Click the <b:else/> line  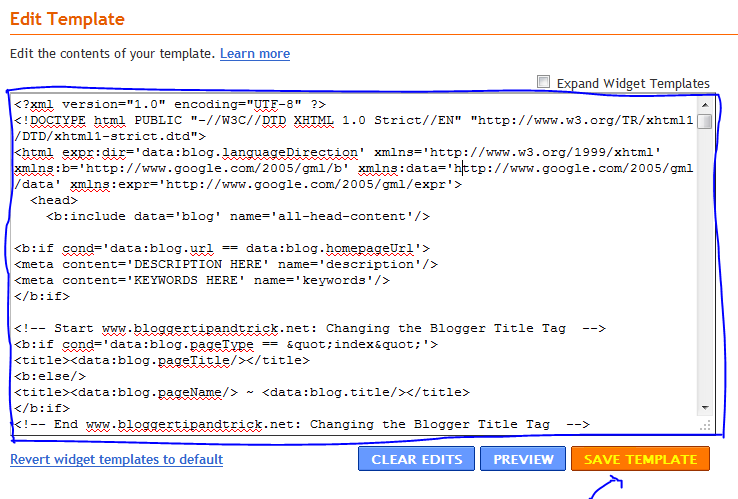(x=50, y=377)
